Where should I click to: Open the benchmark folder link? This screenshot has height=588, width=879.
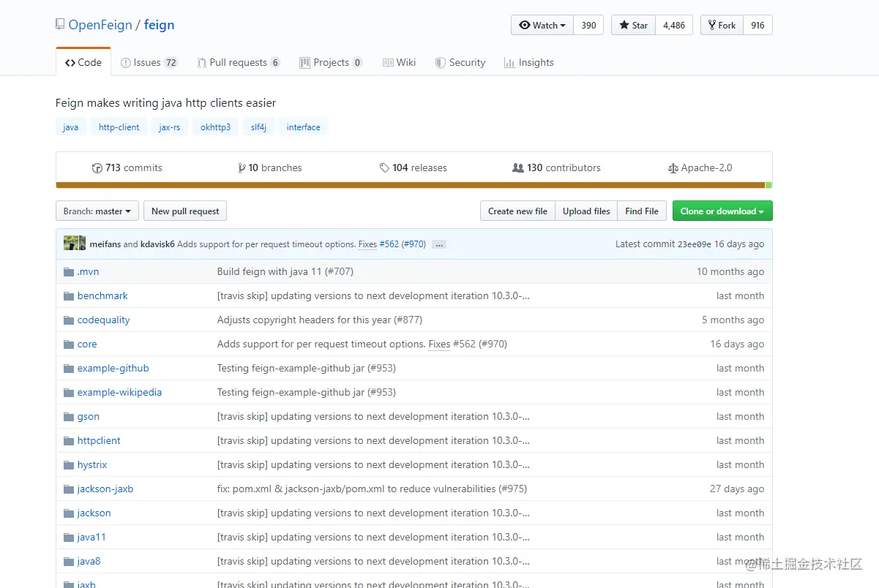click(x=102, y=295)
